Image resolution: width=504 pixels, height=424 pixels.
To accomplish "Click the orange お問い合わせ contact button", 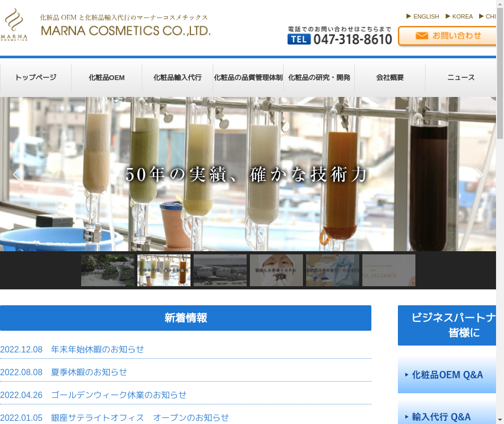I will click(x=448, y=36).
